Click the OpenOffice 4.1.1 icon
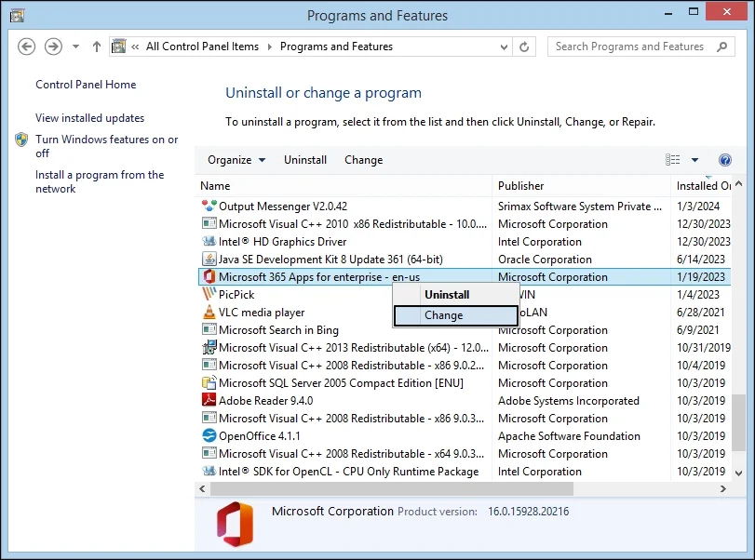The width and height of the screenshot is (755, 560). (x=209, y=435)
